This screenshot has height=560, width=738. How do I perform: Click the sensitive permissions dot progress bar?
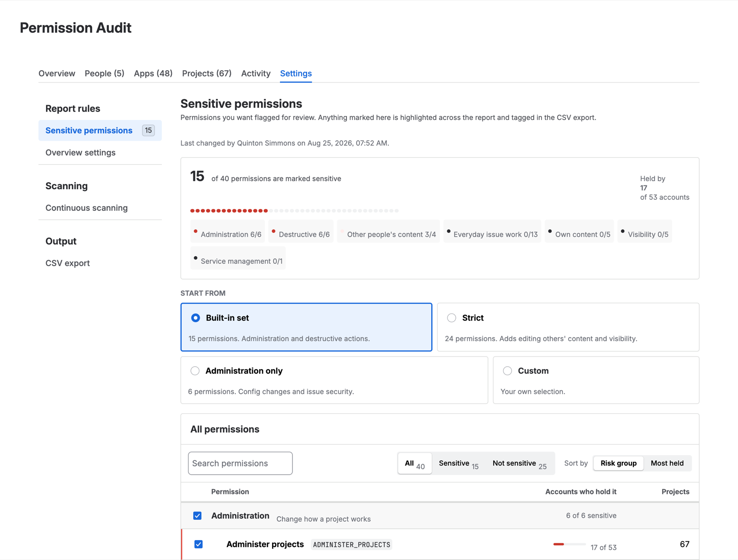click(x=294, y=211)
